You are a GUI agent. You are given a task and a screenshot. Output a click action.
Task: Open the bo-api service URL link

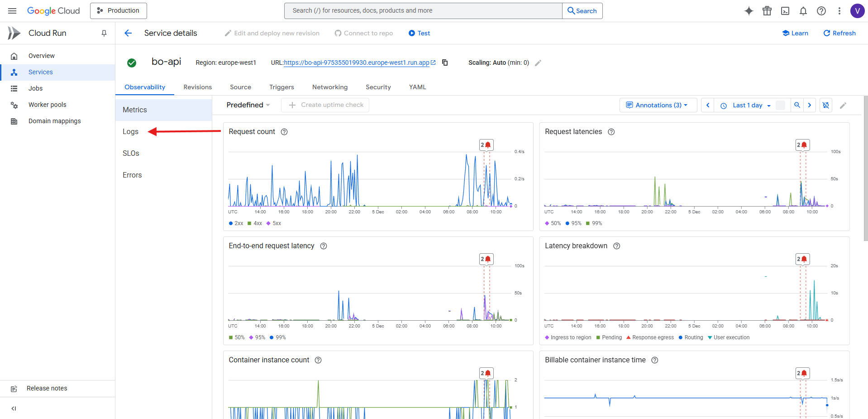356,63
